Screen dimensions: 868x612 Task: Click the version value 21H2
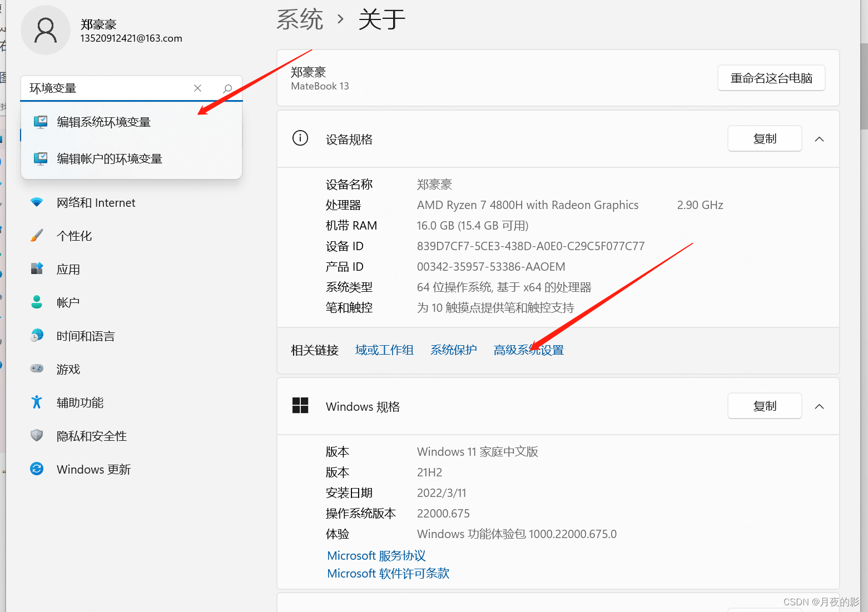(429, 472)
